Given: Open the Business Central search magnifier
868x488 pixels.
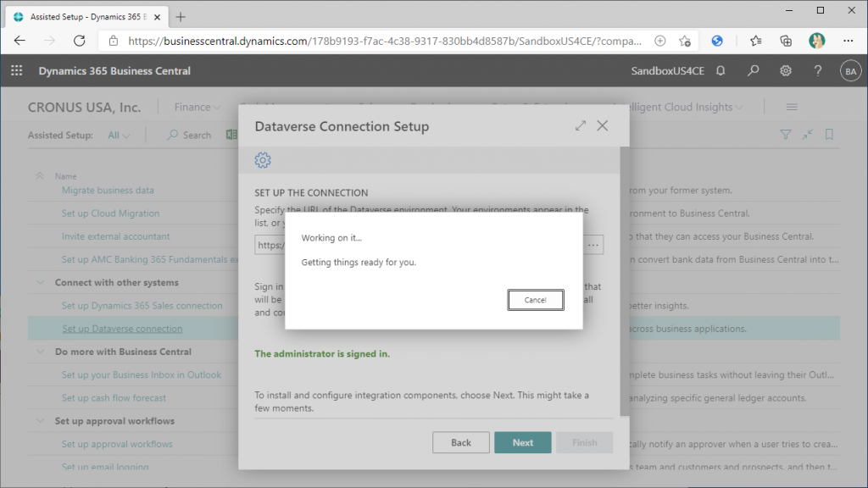Looking at the screenshot, I should coord(753,71).
